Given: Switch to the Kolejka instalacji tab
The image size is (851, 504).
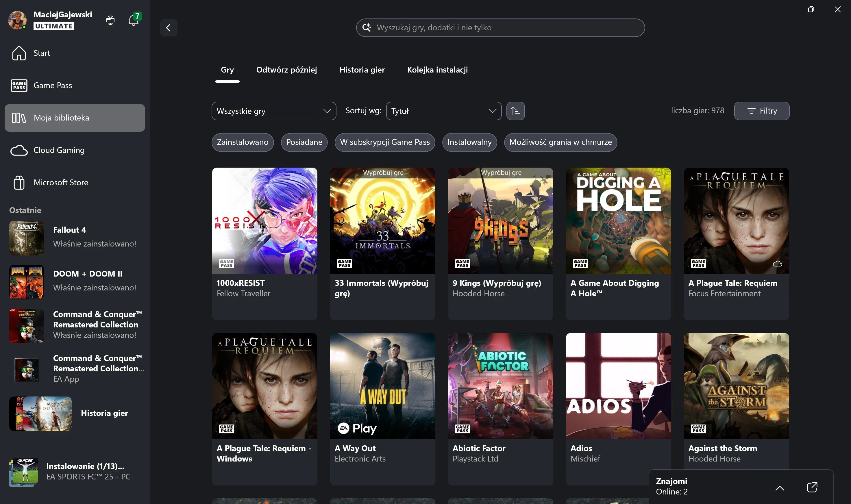Looking at the screenshot, I should point(437,70).
